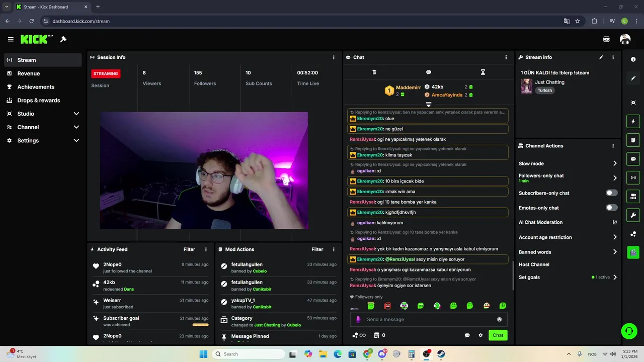Click the camera icon in right sidebar

(x=633, y=196)
